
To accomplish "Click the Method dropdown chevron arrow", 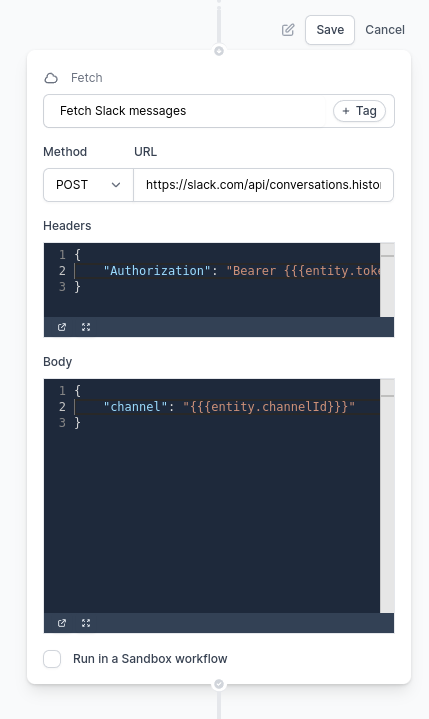I will click(116, 185).
